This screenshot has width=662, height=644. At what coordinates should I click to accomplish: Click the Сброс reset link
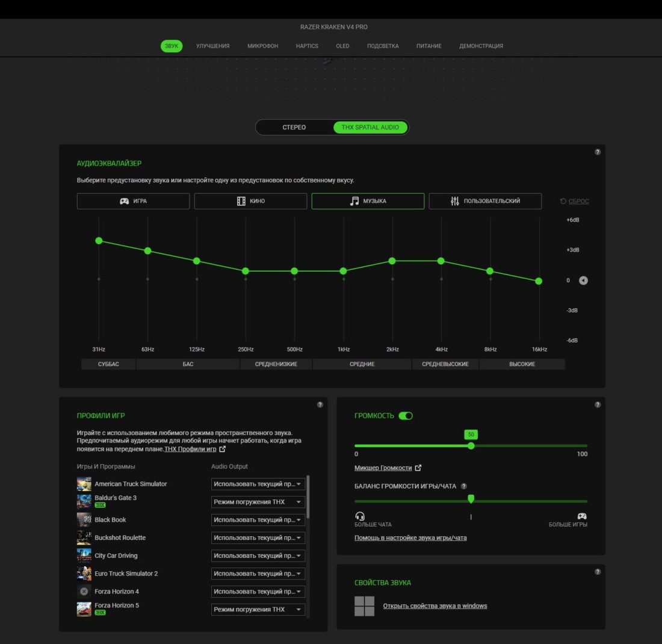click(575, 202)
